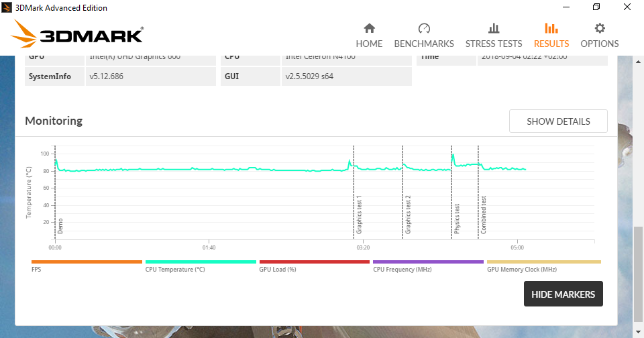Click the Graphics test 1 marker
The image size is (644, 338).
(354, 192)
